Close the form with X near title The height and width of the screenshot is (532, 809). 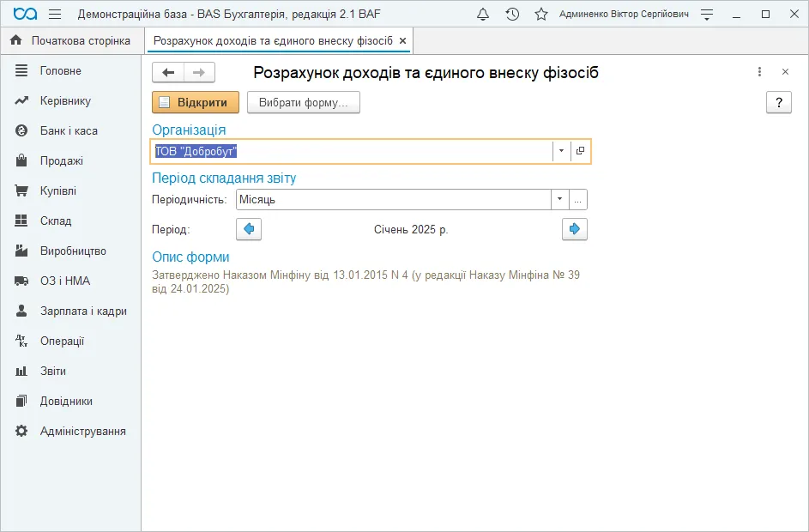click(785, 72)
